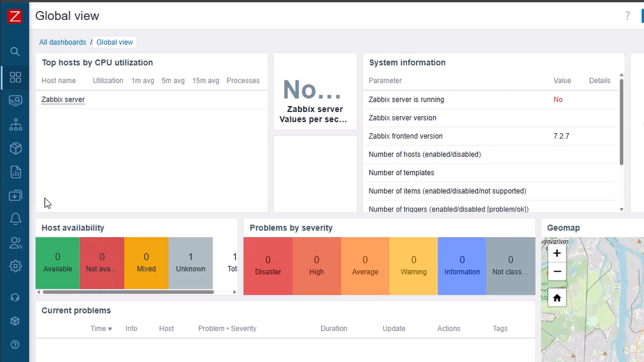Open the Data collection download icon in sidebar
The width and height of the screenshot is (644, 362).
(15, 196)
